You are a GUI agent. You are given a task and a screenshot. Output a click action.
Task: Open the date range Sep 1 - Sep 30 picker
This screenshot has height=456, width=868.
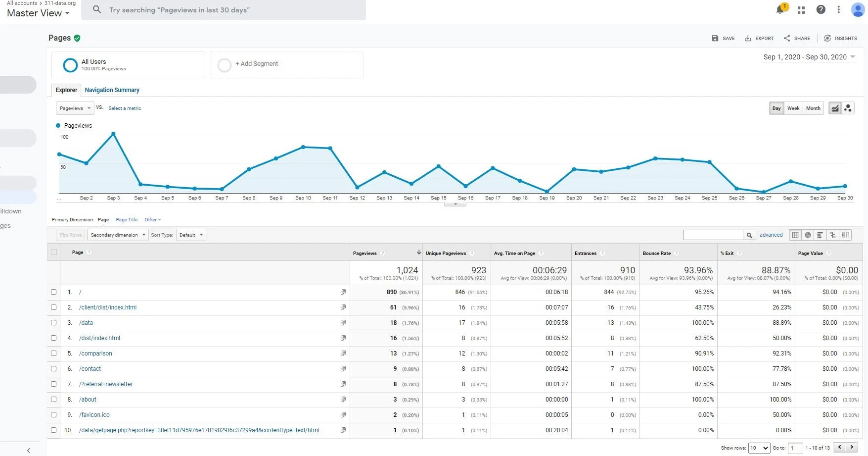tap(809, 57)
